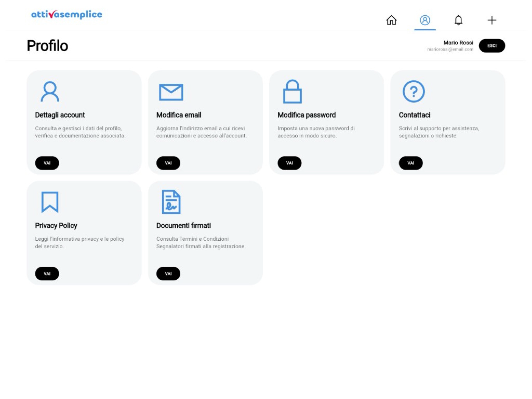Click the person icon on Dettagli account card
This screenshot has width=532, height=399.
click(50, 92)
